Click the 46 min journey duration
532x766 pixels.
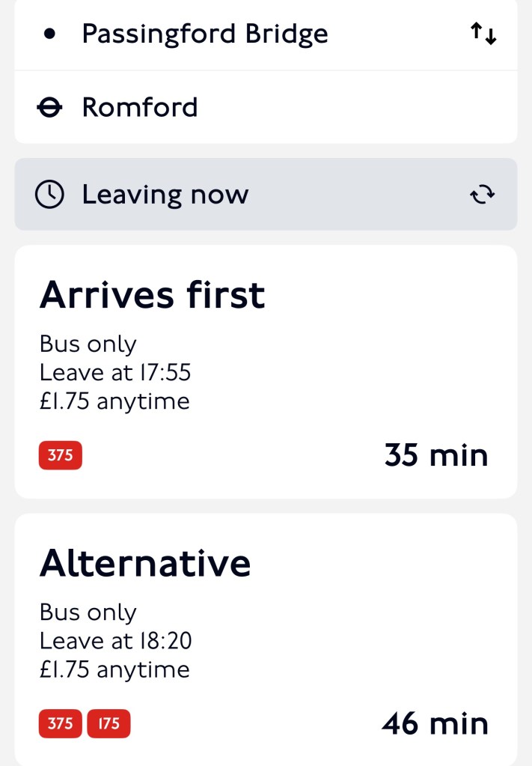435,723
